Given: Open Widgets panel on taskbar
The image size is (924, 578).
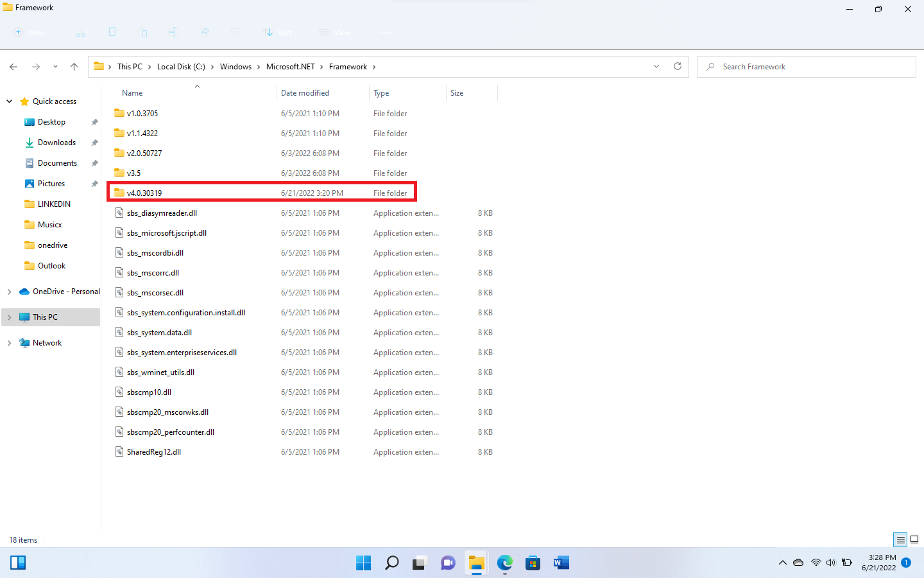Looking at the screenshot, I should point(18,563).
